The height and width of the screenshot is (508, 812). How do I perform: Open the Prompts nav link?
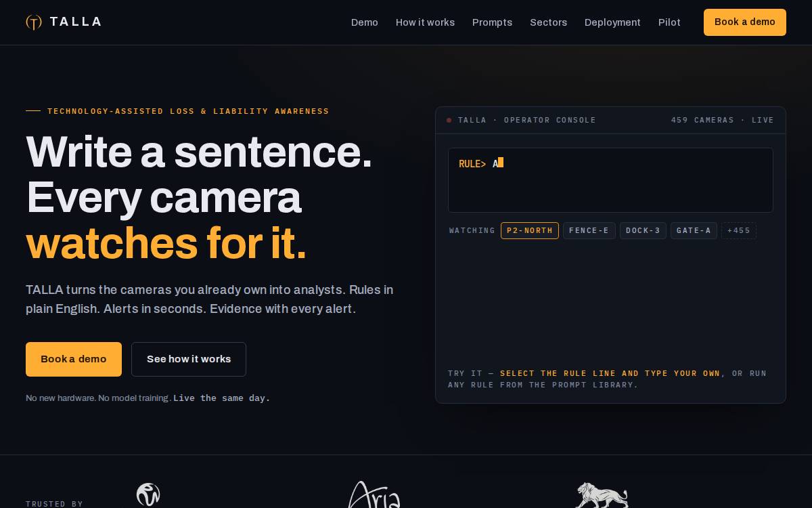click(492, 22)
